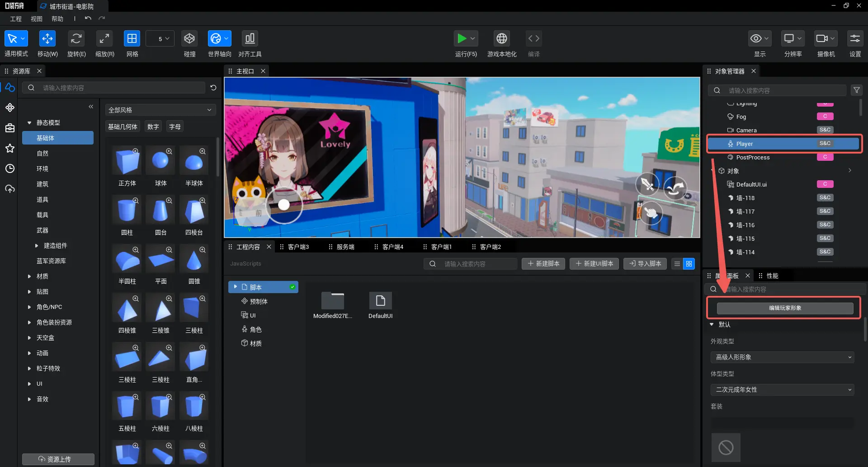This screenshot has width=868, height=467.
Task: Switch scripts to grid view
Action: coord(689,264)
